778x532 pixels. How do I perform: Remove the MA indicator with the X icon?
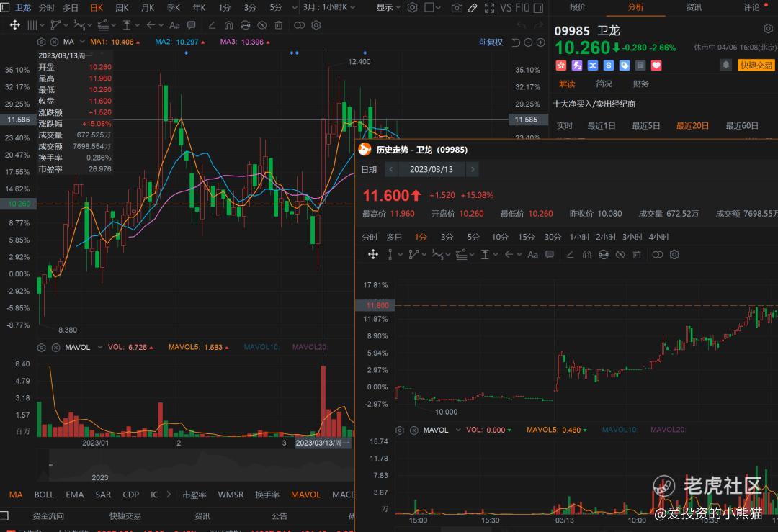55,42
